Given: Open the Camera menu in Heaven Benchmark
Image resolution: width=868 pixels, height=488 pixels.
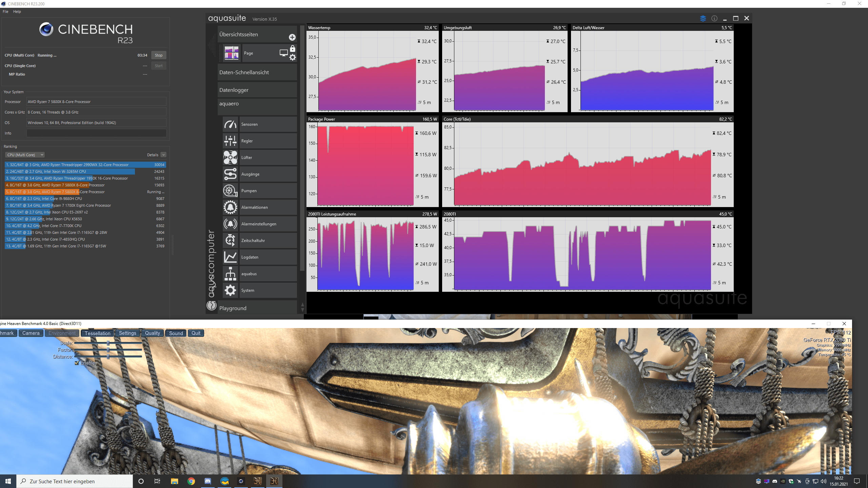Looking at the screenshot, I should 31,333.
